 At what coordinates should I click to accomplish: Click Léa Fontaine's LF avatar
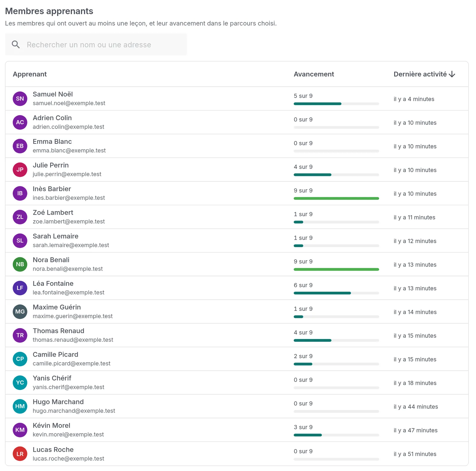click(20, 288)
